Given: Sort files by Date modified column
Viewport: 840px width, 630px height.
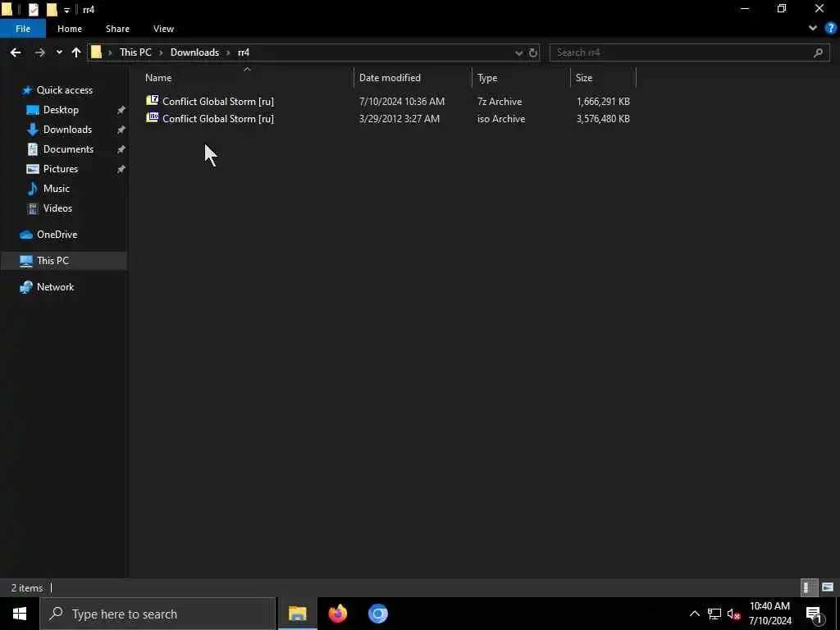Looking at the screenshot, I should pos(413,78).
